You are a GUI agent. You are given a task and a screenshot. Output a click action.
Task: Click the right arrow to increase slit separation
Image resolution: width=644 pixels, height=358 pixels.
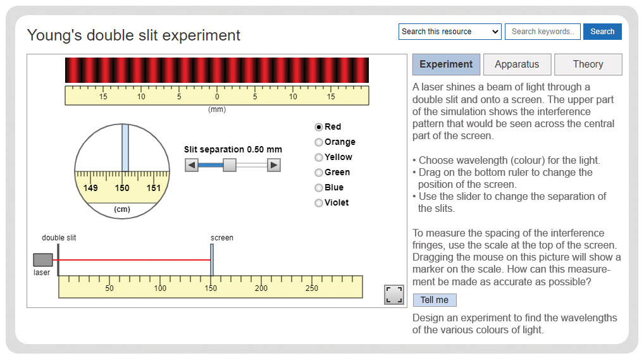[274, 165]
